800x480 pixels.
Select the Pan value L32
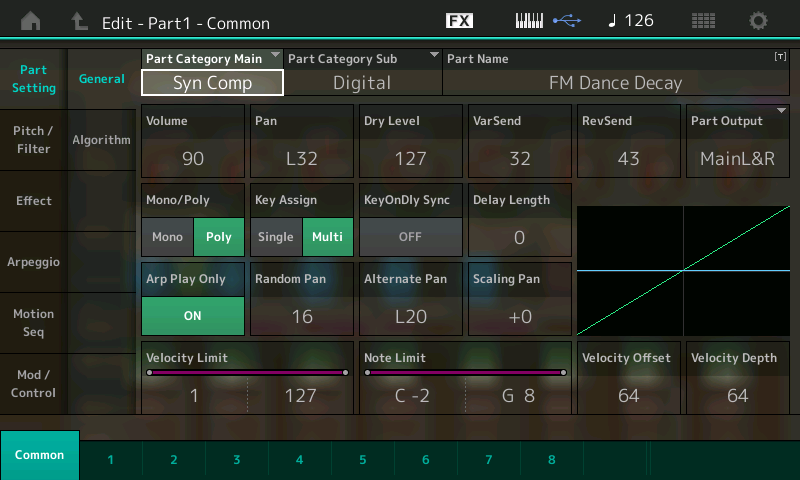tap(302, 159)
